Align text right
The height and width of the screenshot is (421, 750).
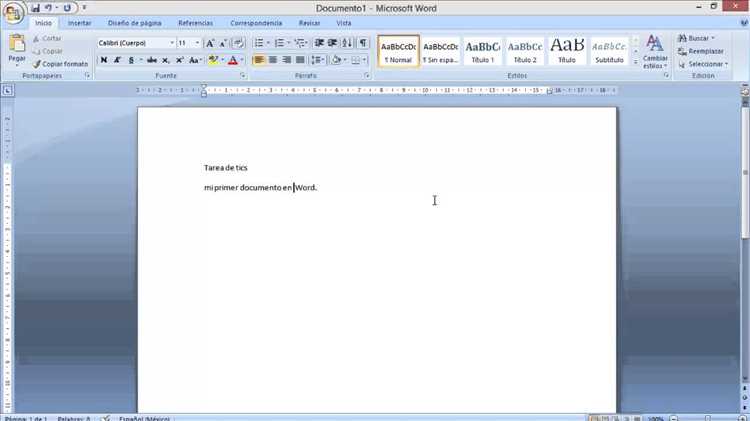tap(286, 60)
